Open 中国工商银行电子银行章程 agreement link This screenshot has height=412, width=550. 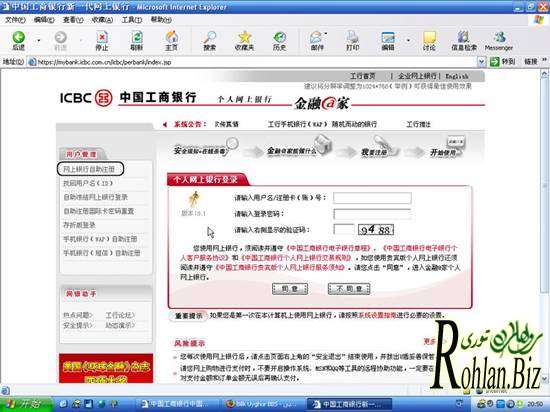click(x=328, y=248)
